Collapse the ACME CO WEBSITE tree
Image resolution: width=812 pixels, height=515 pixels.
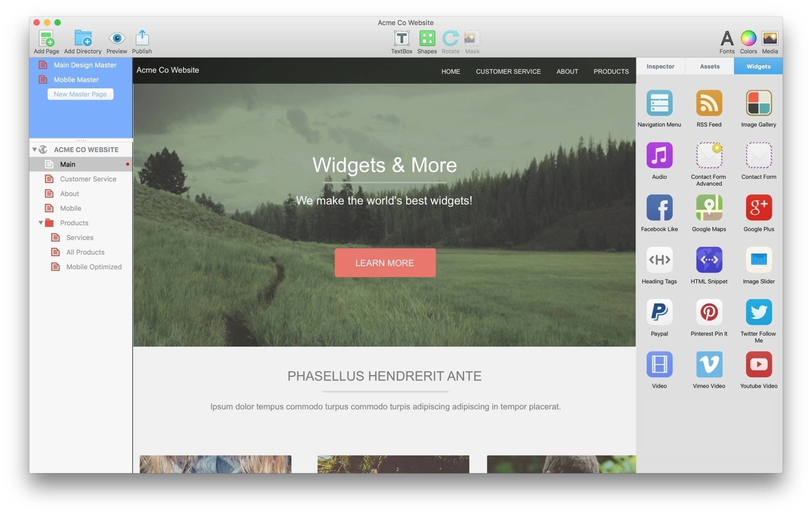(x=35, y=149)
